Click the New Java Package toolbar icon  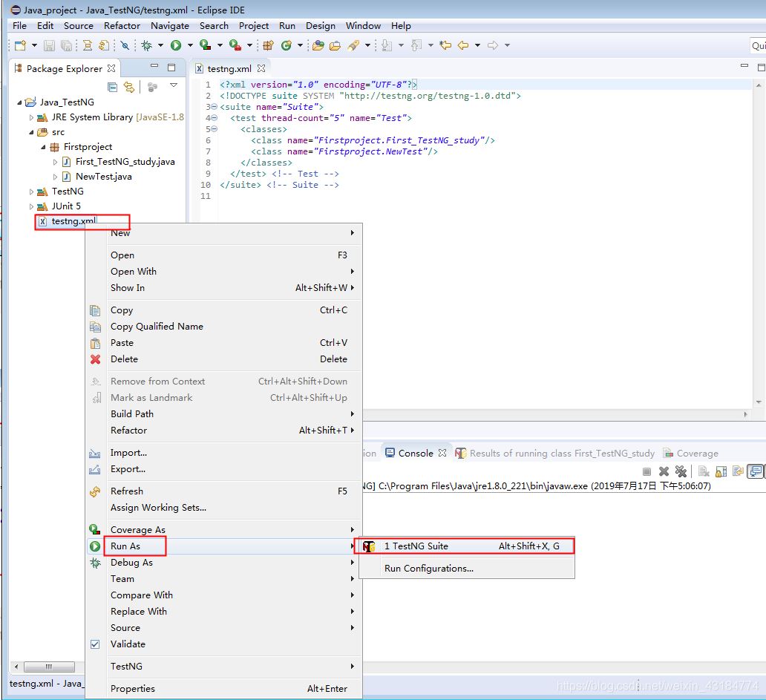(268, 45)
